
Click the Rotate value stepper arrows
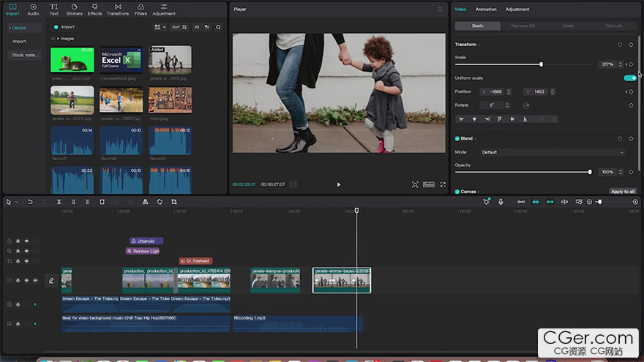coord(507,105)
